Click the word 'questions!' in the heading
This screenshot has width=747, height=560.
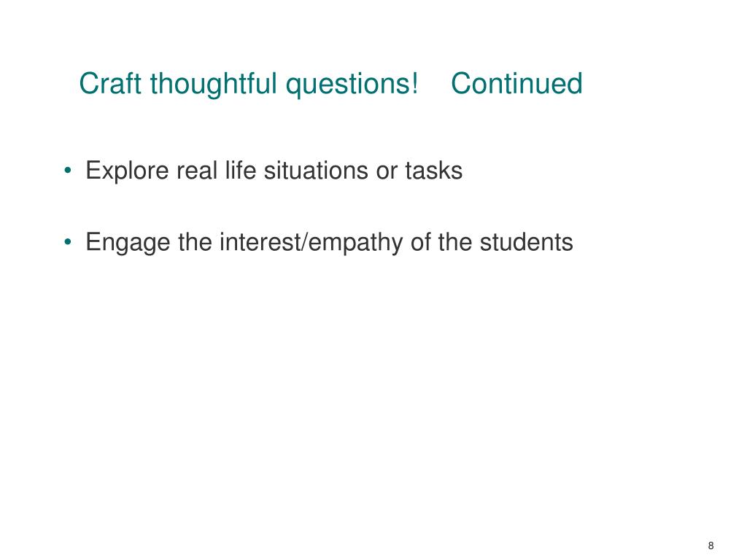point(352,85)
